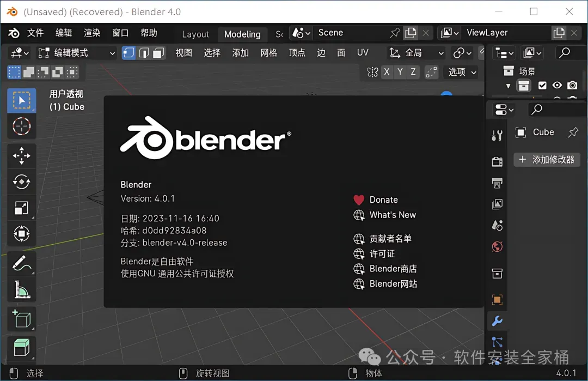This screenshot has width=588, height=381.
Task: Open the 编辑 menu
Action: click(x=64, y=33)
